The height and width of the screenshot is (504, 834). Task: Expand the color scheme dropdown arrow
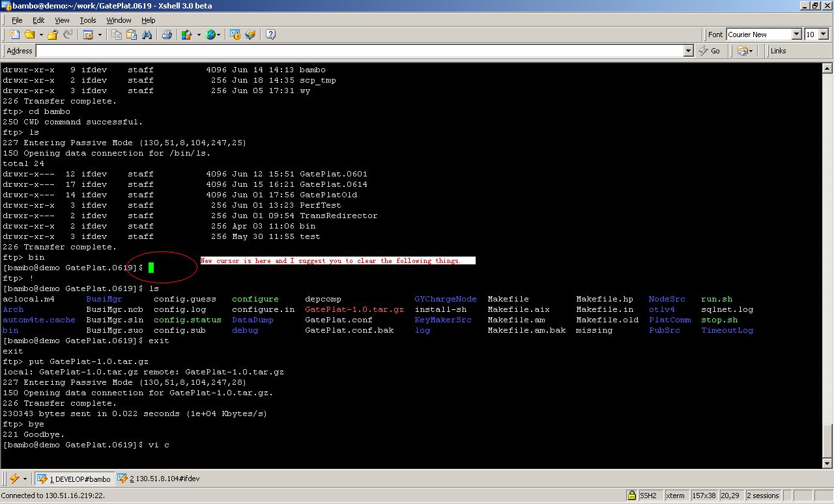click(199, 34)
